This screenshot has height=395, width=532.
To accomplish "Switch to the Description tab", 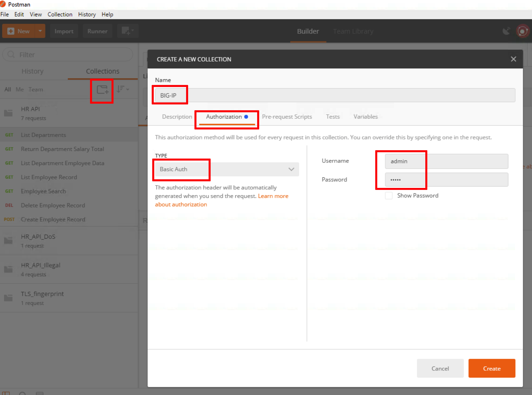I will pos(177,117).
